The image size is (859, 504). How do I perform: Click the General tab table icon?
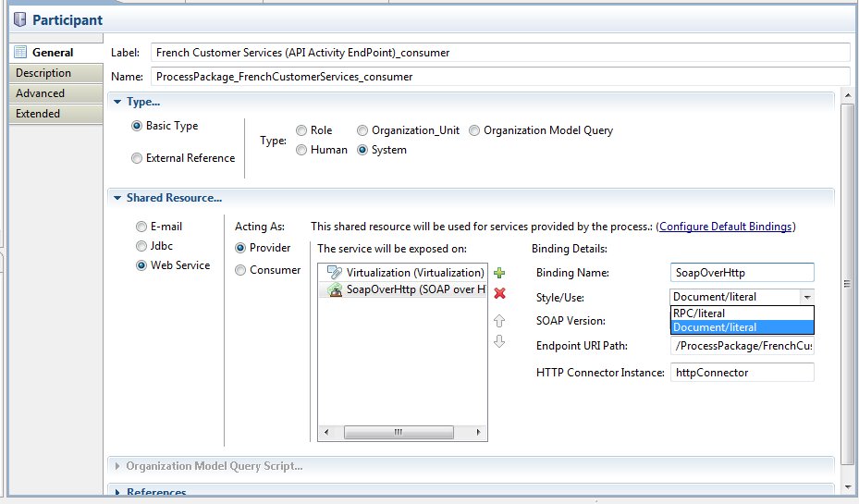[x=21, y=52]
